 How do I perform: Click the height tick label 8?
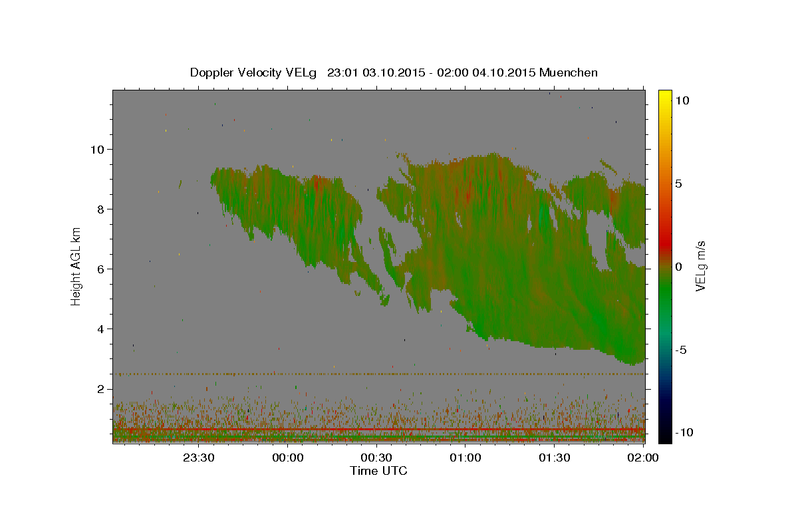tap(101, 209)
